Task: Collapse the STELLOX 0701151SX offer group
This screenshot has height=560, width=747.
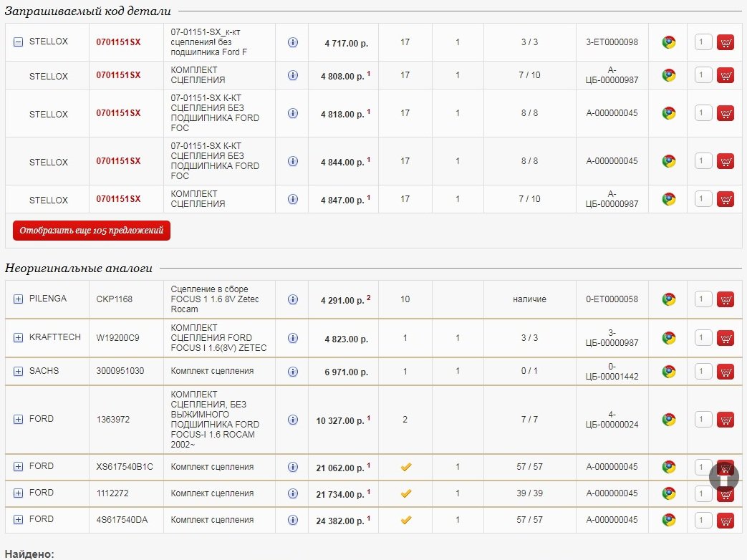Action: point(18,42)
